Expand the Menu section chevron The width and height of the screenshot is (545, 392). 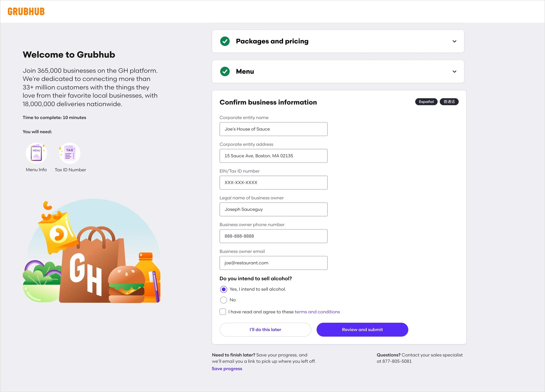coord(454,71)
